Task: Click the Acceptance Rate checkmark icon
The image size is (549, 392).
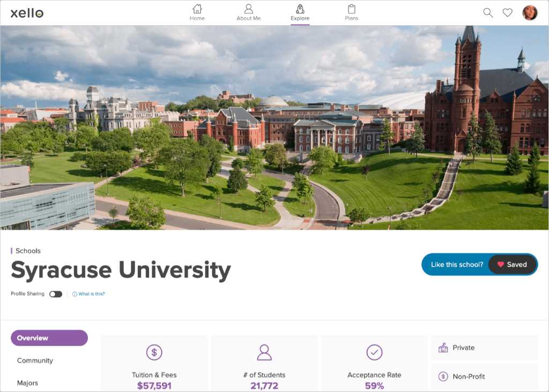Action: click(x=374, y=352)
